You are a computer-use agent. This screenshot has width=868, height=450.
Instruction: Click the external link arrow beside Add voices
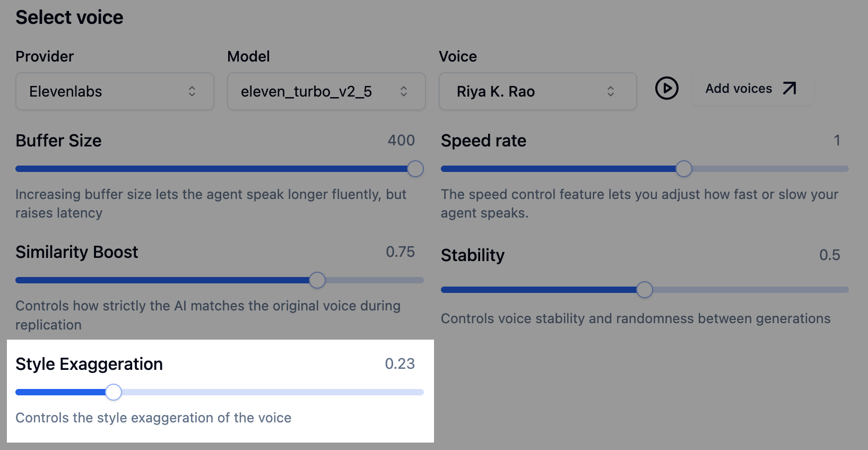point(790,88)
